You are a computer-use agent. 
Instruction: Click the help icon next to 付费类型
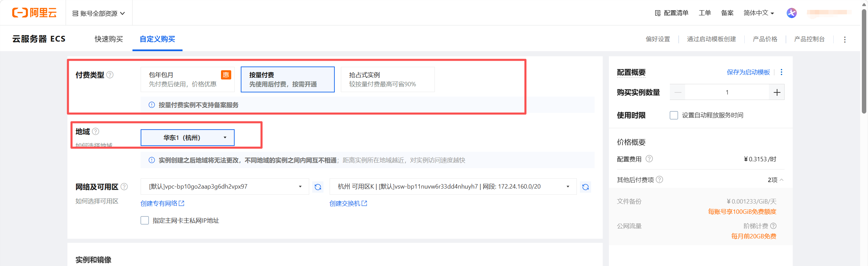point(110,75)
